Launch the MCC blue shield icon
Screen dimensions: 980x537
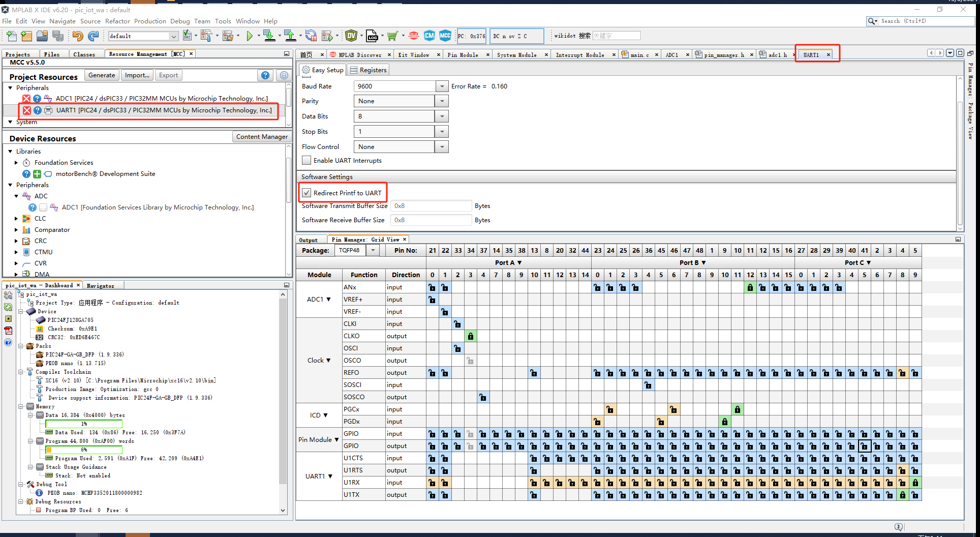coord(445,36)
